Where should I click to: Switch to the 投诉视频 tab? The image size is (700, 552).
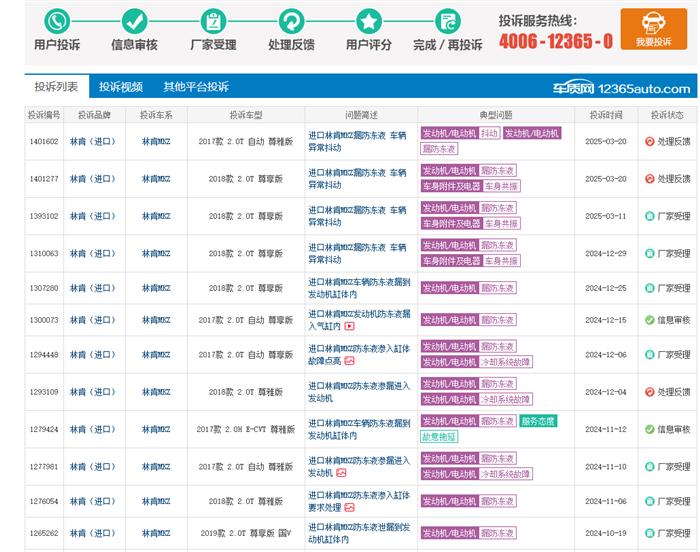pos(121,87)
